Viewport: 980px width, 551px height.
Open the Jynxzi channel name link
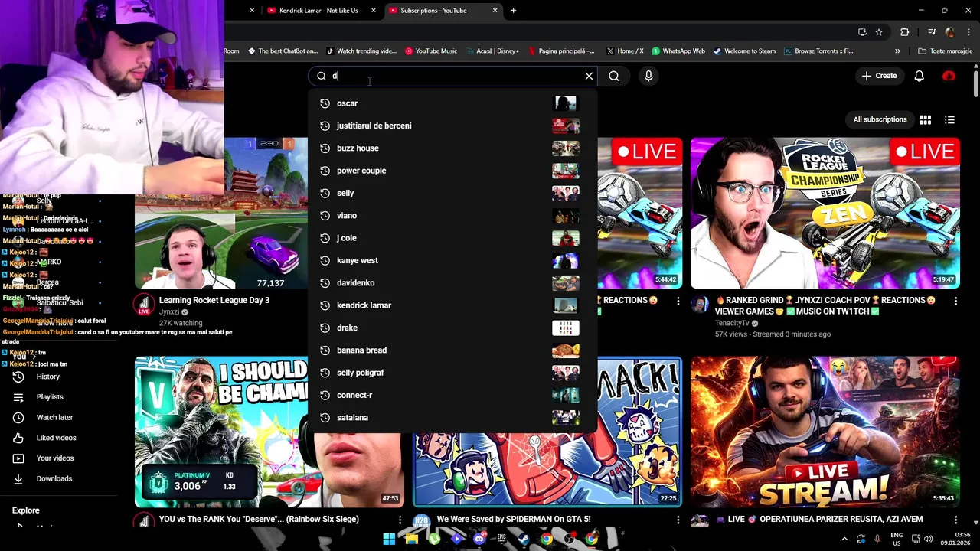(x=169, y=312)
